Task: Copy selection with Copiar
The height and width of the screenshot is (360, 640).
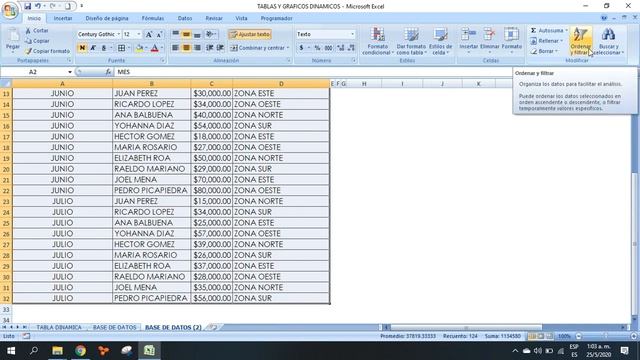Action: pyautogui.click(x=37, y=41)
